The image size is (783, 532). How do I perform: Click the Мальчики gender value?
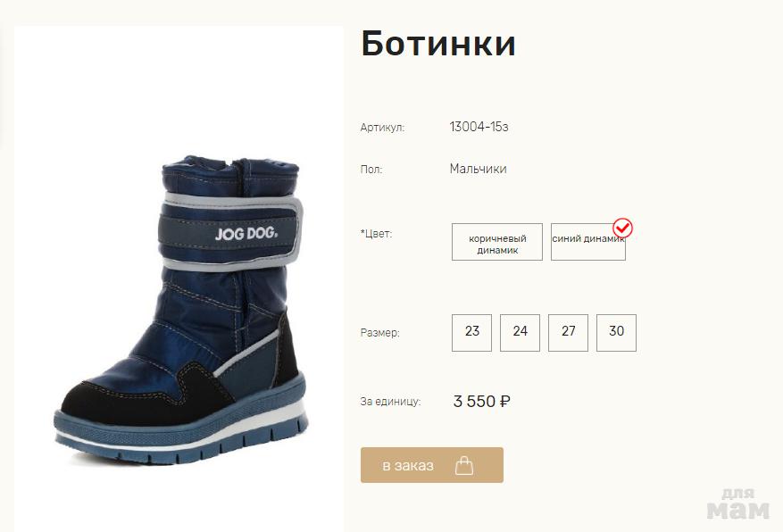tap(478, 170)
